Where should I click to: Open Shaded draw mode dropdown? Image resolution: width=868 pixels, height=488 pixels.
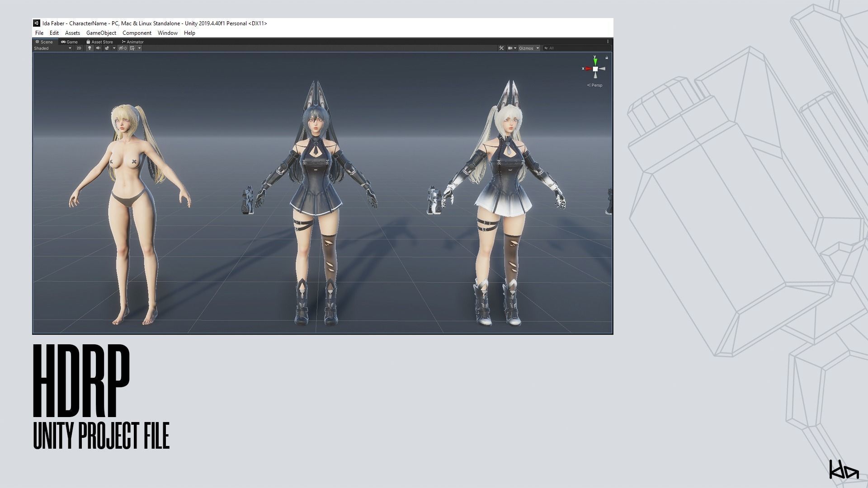[52, 48]
